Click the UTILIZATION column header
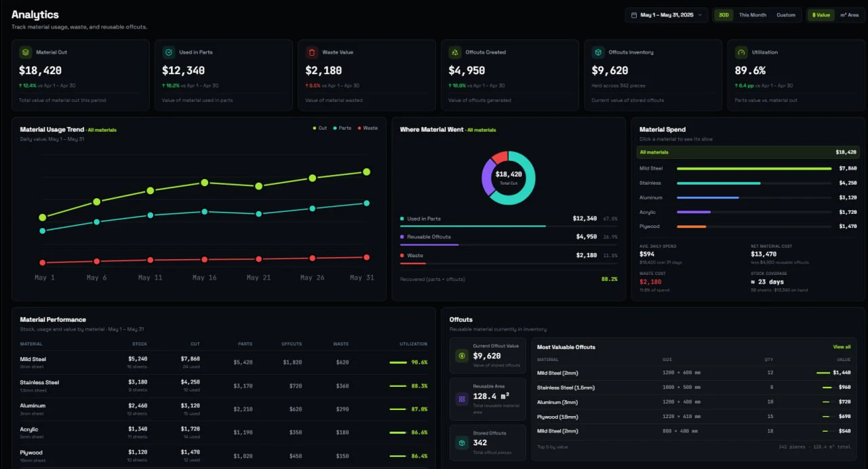This screenshot has height=469, width=868. click(x=413, y=344)
